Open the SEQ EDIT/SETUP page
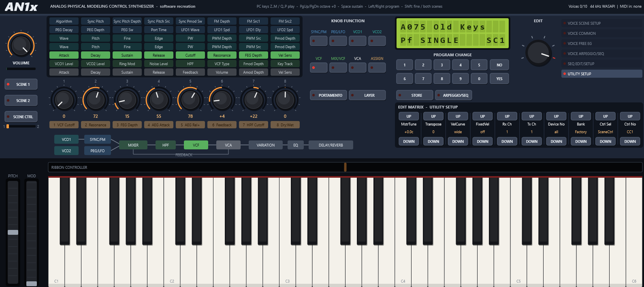This screenshot has height=287, width=644. (602, 64)
